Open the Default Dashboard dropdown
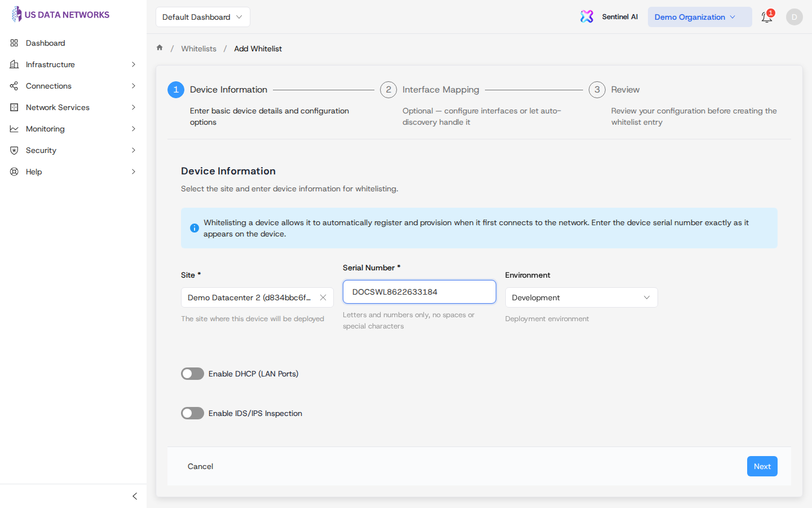 pyautogui.click(x=203, y=17)
